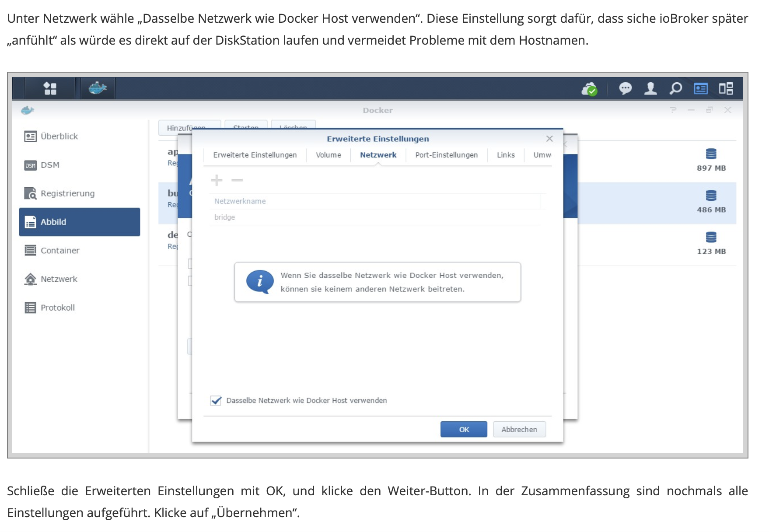Open the notifications speech bubble icon

tap(625, 89)
